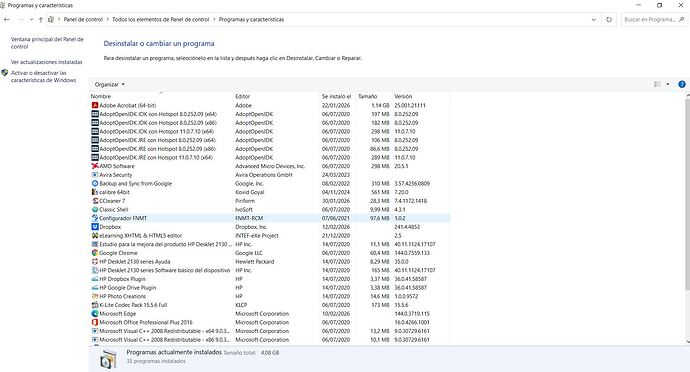This screenshot has width=690, height=372.
Task: Select the Avira Security icon
Action: [x=95, y=175]
